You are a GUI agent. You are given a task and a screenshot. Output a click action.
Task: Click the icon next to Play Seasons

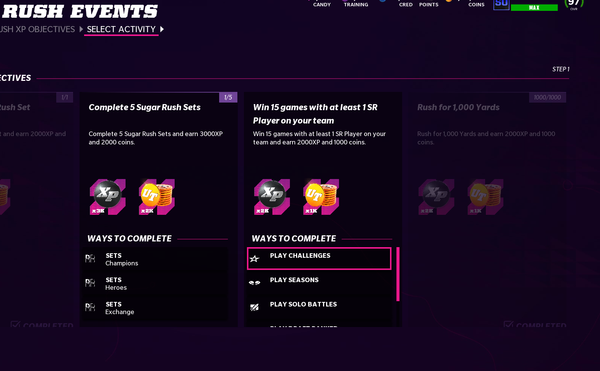(254, 283)
